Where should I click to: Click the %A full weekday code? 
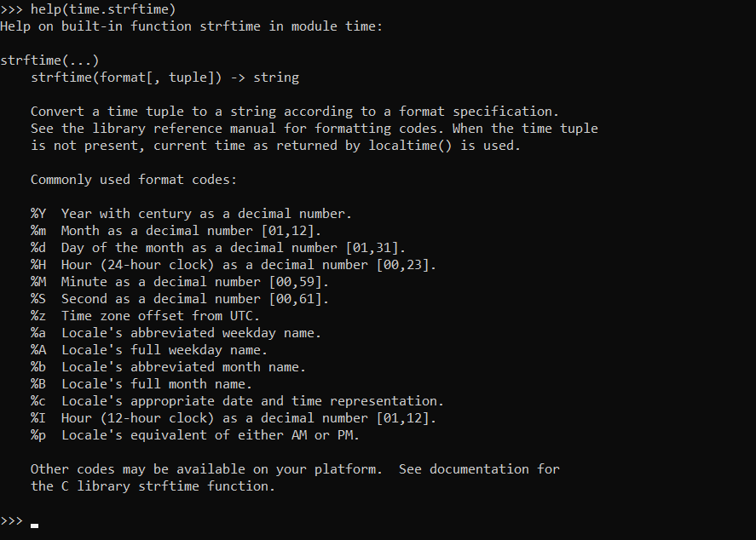pyautogui.click(x=38, y=350)
